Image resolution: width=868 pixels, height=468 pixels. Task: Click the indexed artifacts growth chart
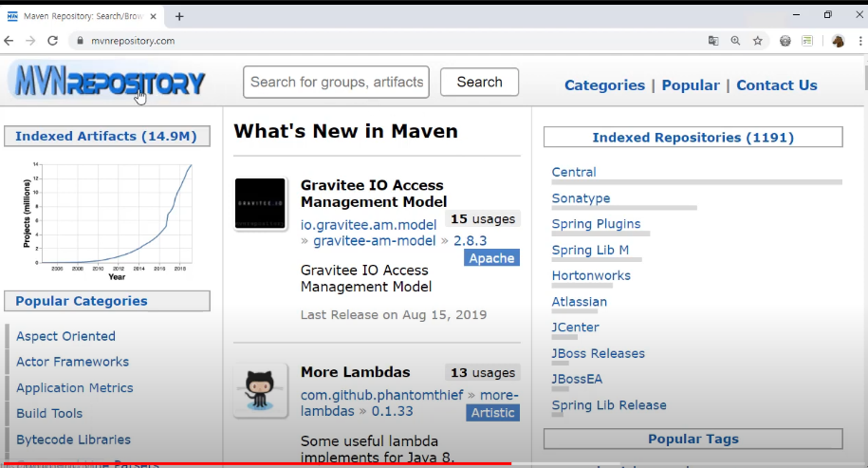pyautogui.click(x=107, y=220)
